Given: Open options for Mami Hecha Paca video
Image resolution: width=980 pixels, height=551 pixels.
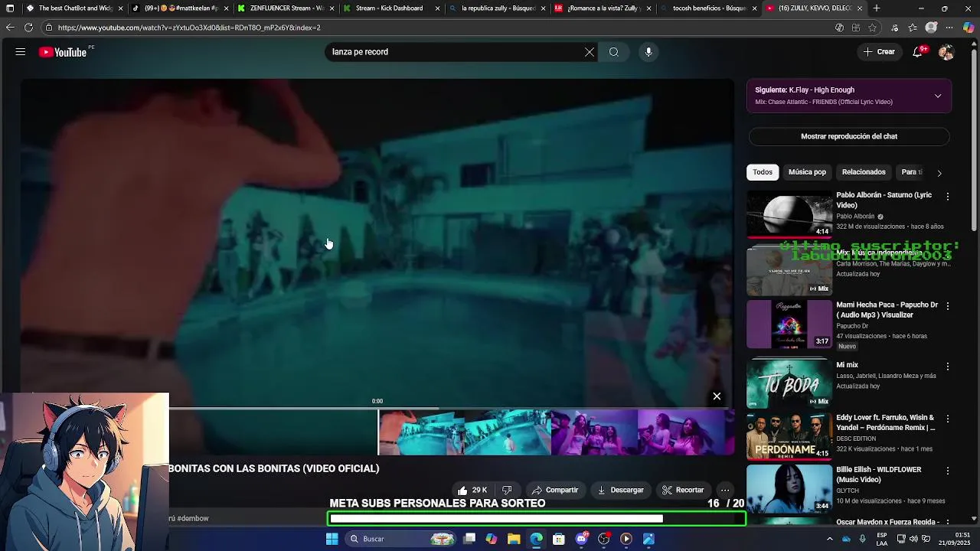Looking at the screenshot, I should click(948, 306).
